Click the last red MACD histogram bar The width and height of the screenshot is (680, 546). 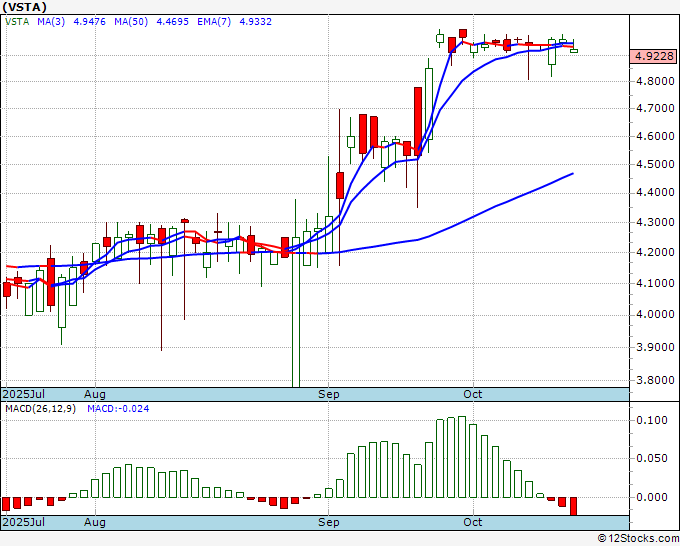tap(573, 506)
